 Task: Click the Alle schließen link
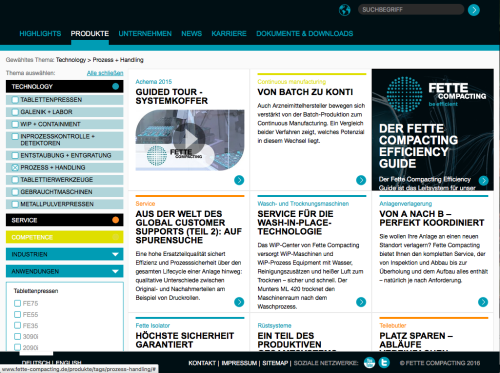[105, 73]
